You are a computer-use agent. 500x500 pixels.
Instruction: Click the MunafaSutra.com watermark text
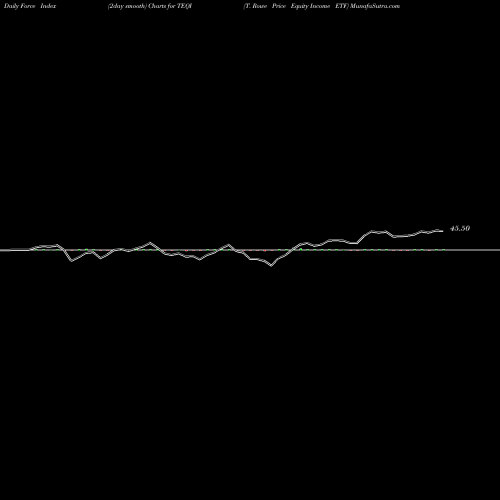pos(375,6)
